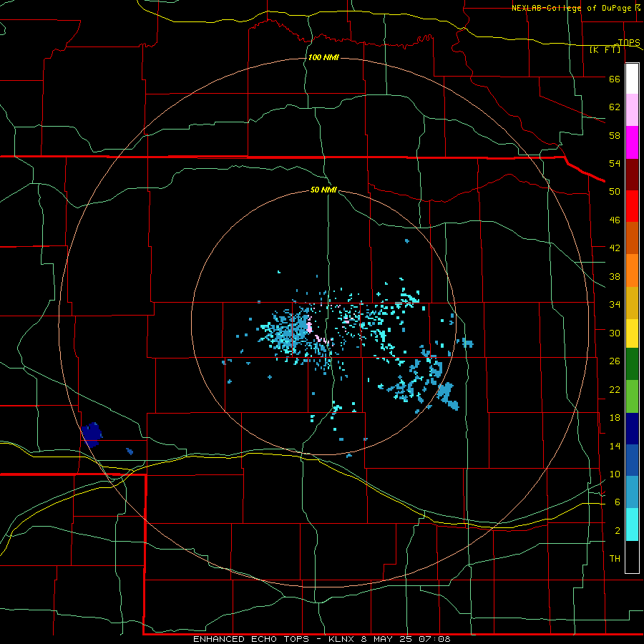
Task: Select the bright red legend swatch
Action: coord(632,206)
